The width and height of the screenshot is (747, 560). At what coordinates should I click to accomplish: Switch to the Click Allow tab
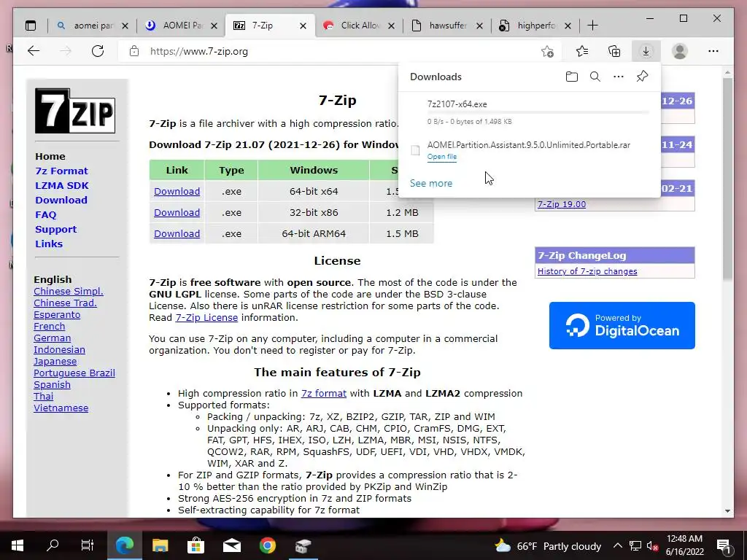click(x=354, y=26)
